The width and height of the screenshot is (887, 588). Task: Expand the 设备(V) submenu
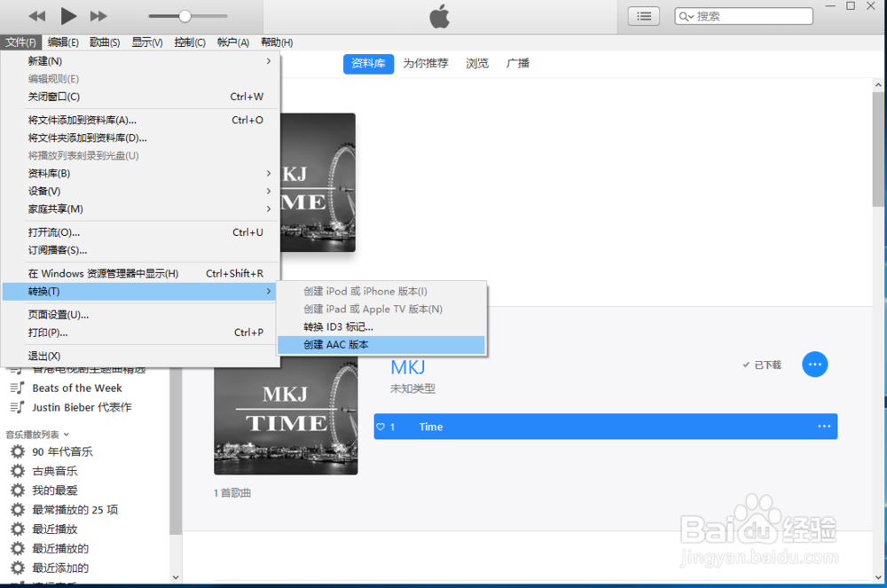140,191
